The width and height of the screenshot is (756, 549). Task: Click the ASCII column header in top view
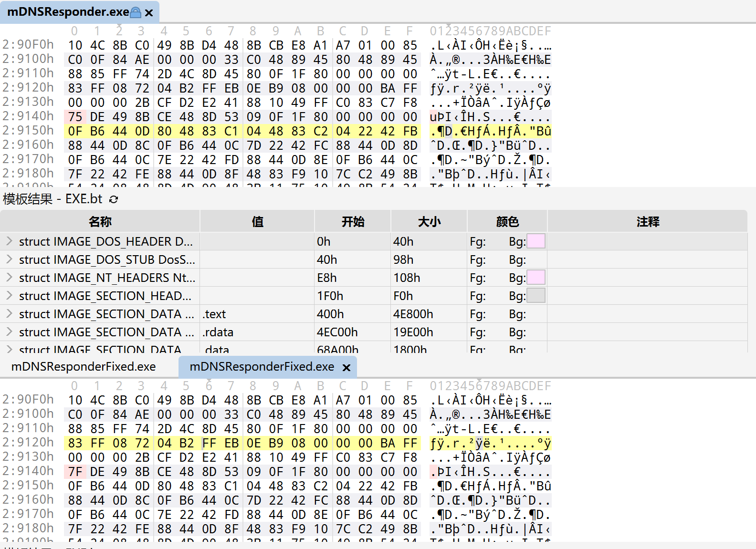point(490,31)
